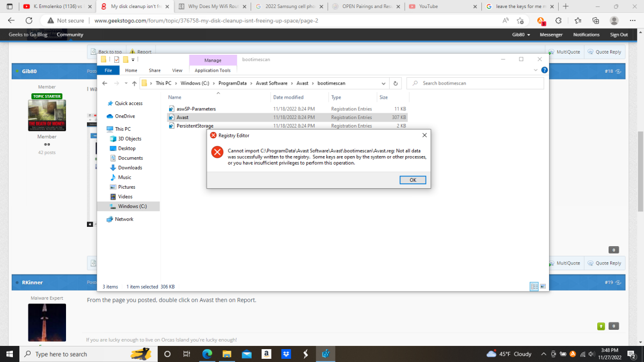The width and height of the screenshot is (644, 362).
Task: Open Microsoft Edge from the taskbar
Action: [207, 354]
